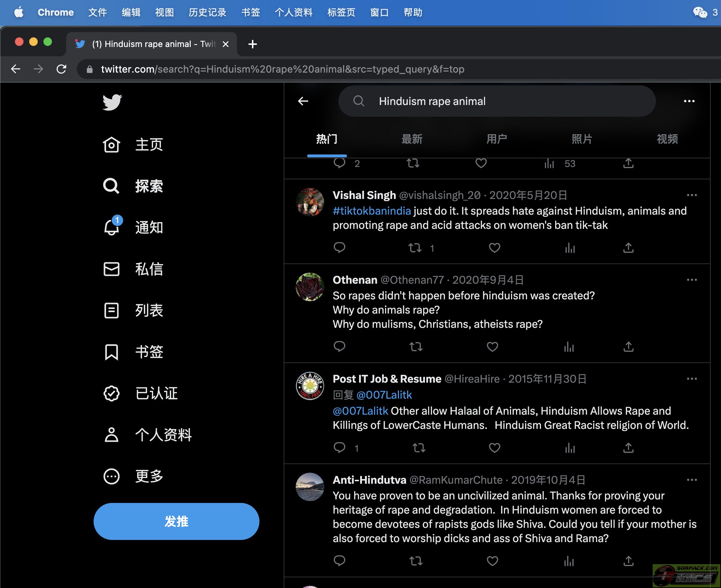Open the Othenan profile name link

point(355,280)
